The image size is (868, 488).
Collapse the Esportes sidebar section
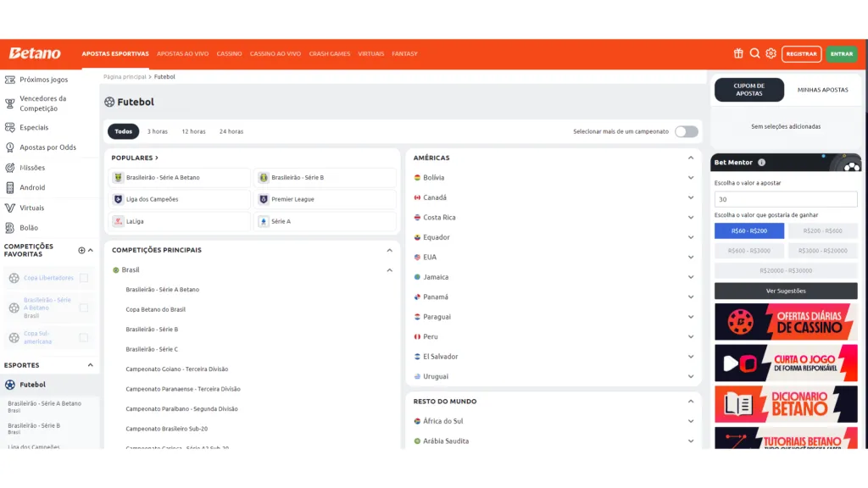tap(90, 365)
